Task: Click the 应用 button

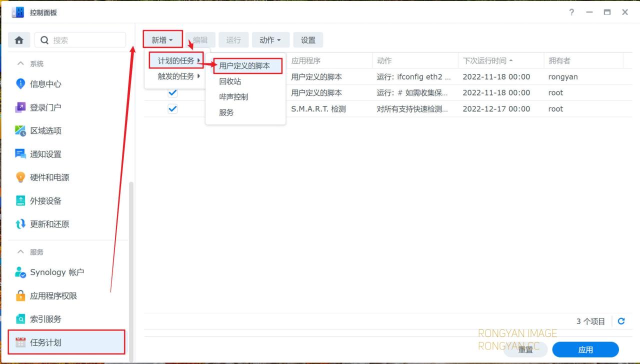Action: tap(585, 350)
